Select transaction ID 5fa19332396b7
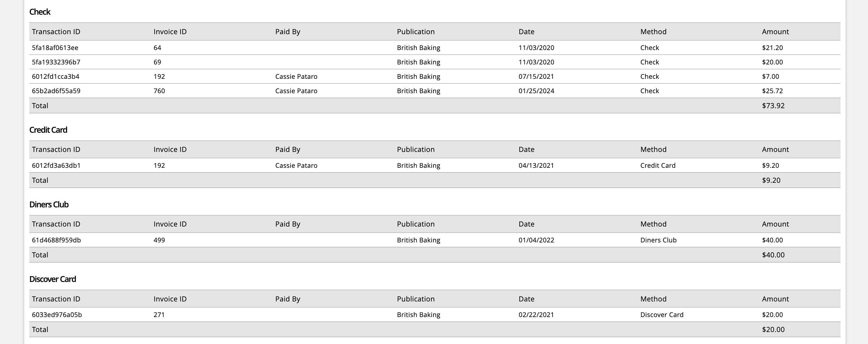868x344 pixels. pos(56,62)
